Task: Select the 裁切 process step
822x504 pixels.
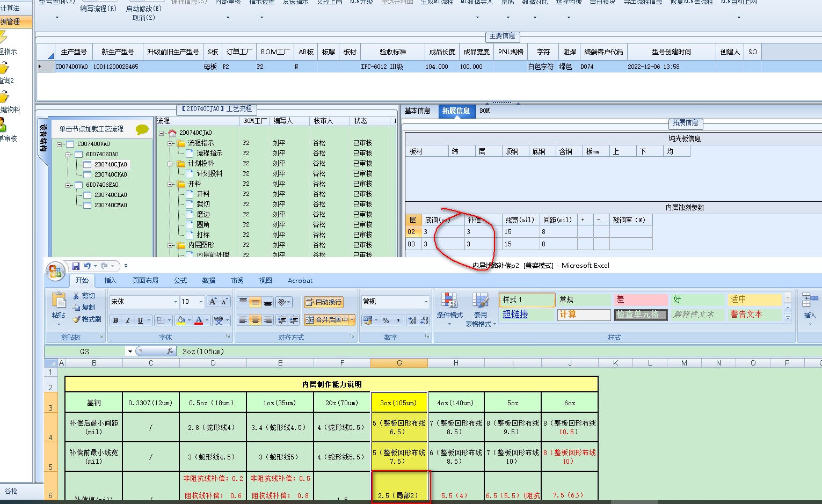Action: pyautogui.click(x=203, y=204)
